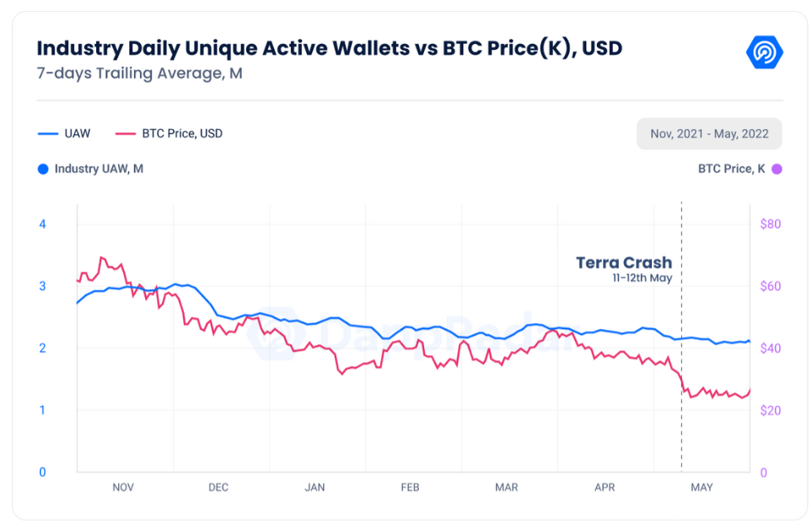Click the DEC month axis label
812x530 pixels.
click(x=218, y=487)
